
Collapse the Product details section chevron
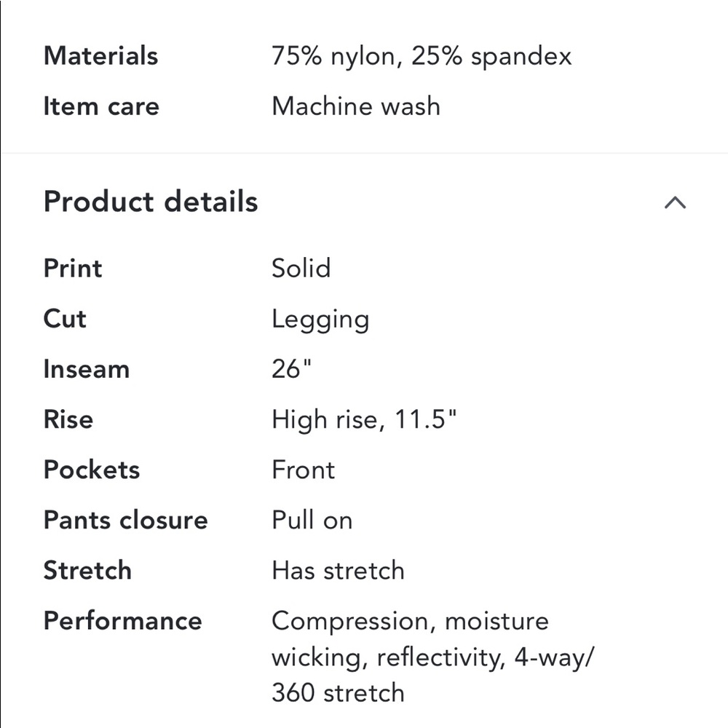coord(676,203)
